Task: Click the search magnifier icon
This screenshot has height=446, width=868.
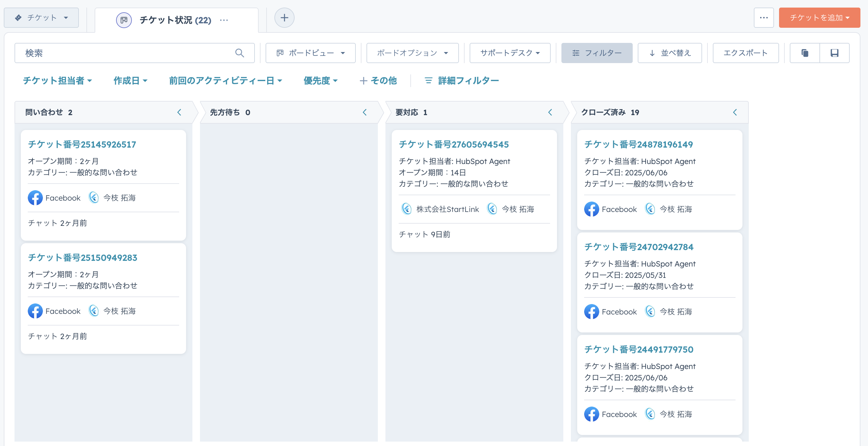Action: 239,53
